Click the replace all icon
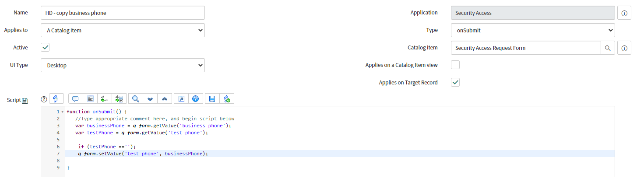Image resolution: width=644 pixels, height=182 pixels. point(119,99)
